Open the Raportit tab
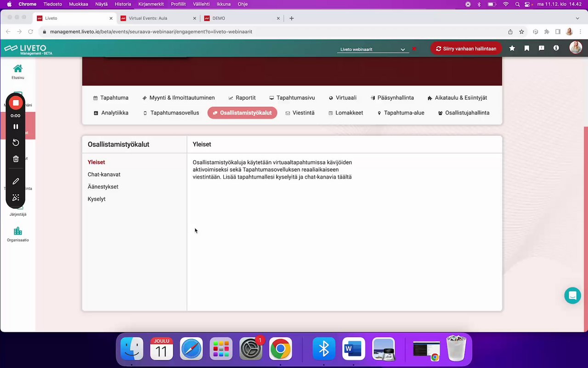Screen dimensions: 588x368 click(242, 98)
